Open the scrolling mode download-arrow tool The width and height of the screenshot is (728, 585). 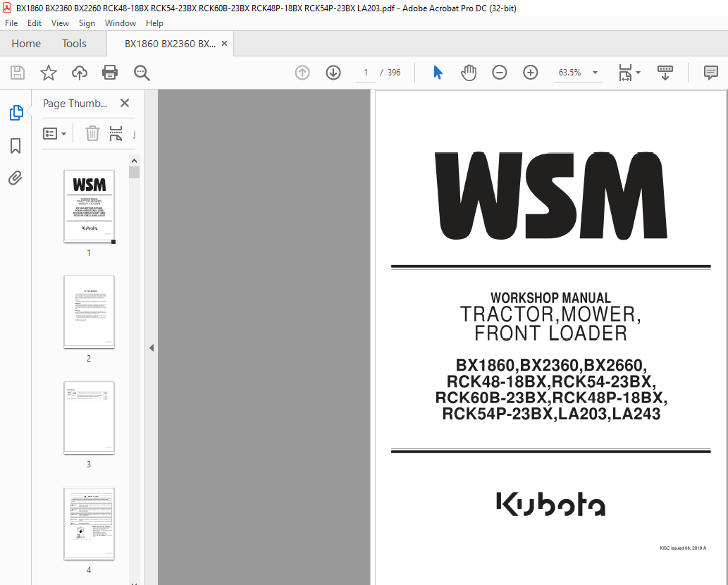click(x=665, y=73)
